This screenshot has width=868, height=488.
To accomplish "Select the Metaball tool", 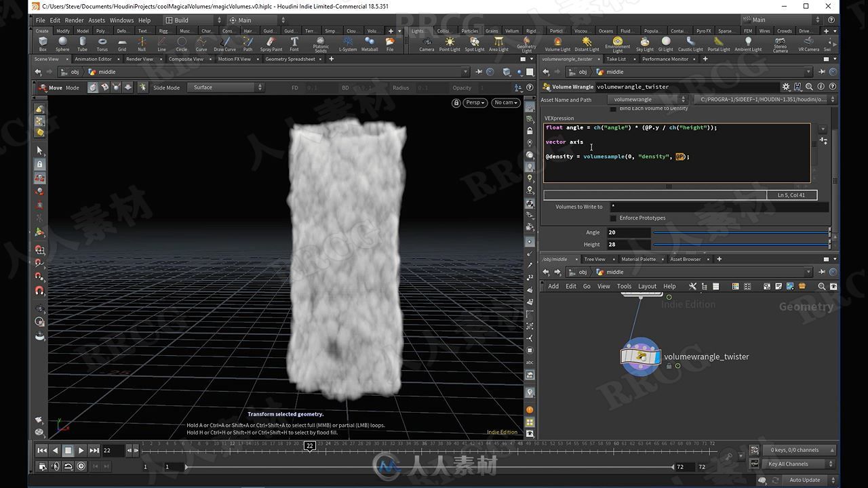I will pos(370,44).
